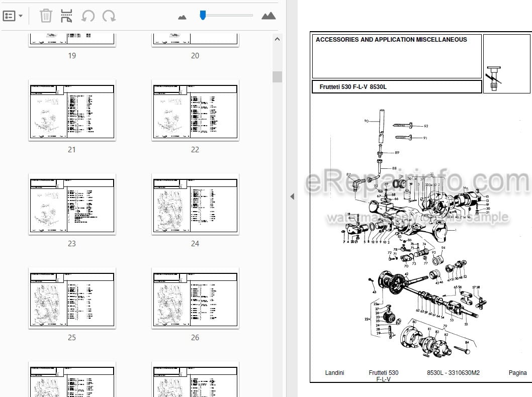The image size is (532, 397).
Task: Click the 'ACCESSORIES AND APPLICATION MISCELLANEOUS' heading
Action: click(391, 40)
